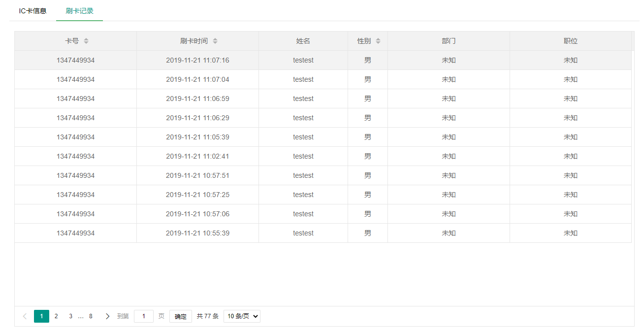
Task: Click the 共 77 条 total count text
Action: tap(207, 316)
